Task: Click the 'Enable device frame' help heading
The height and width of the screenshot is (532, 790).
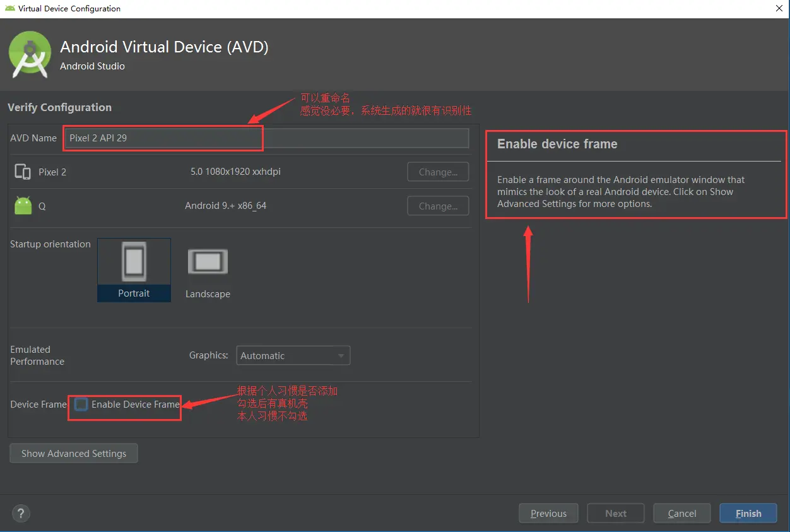Action: (x=557, y=144)
